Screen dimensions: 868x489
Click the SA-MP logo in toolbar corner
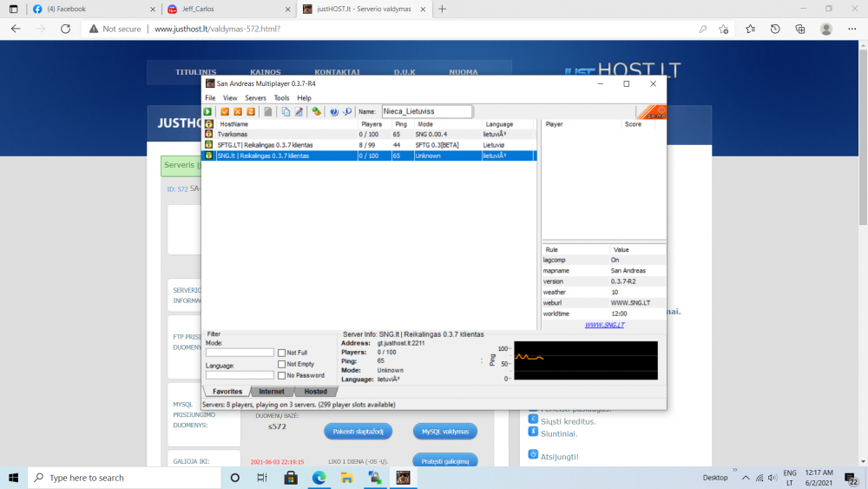point(652,112)
